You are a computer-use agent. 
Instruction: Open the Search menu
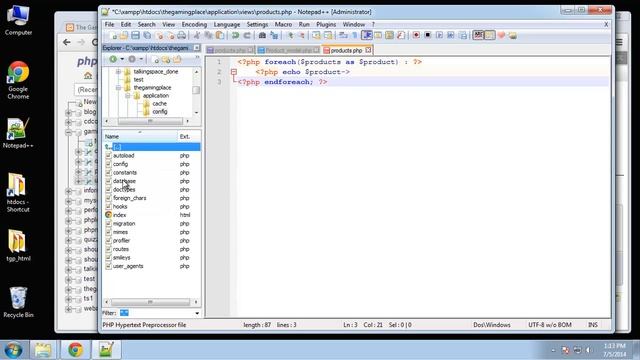click(147, 24)
